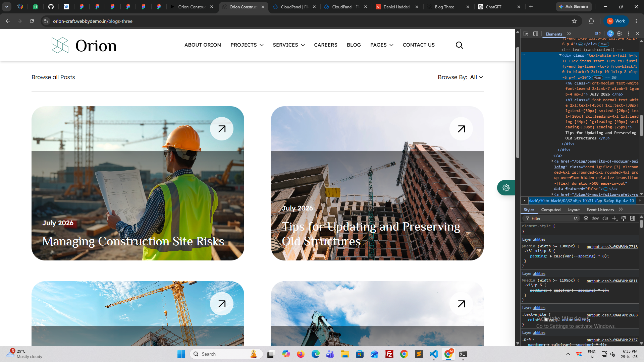Open the Chrome three-dot menu

(636, 21)
